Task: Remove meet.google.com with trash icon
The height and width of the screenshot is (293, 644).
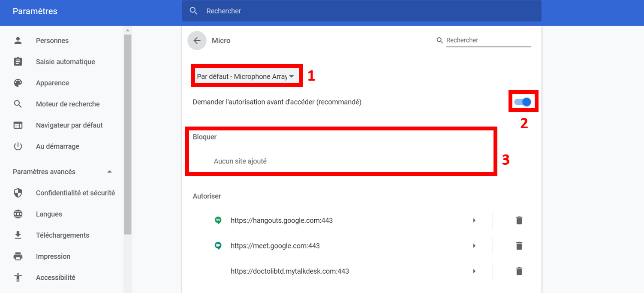Action: pyautogui.click(x=519, y=246)
